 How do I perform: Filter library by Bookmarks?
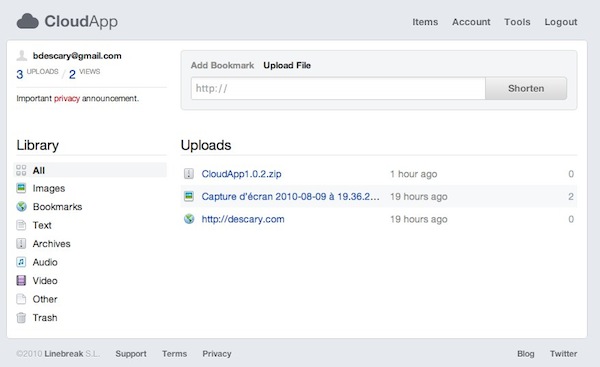(x=57, y=207)
